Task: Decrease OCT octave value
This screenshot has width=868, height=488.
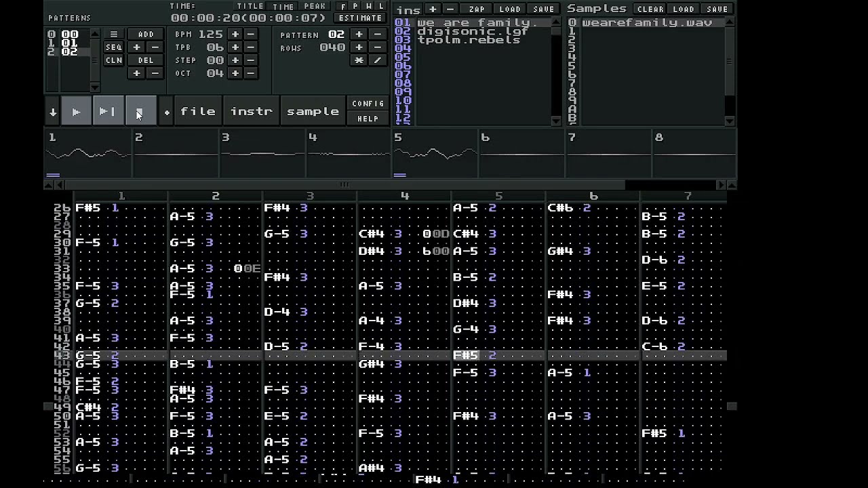Action: (251, 73)
